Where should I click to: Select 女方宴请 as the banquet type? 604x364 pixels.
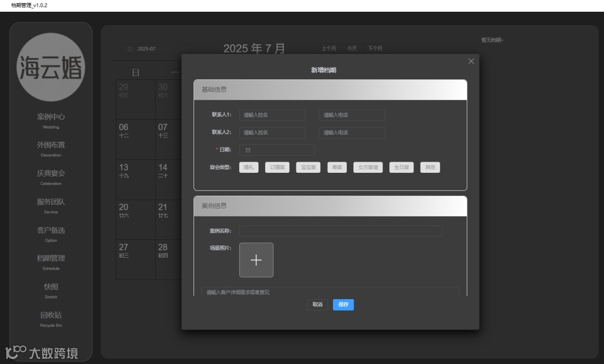368,167
